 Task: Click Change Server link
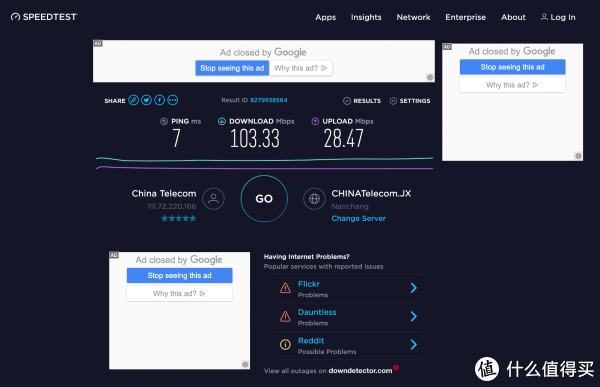click(x=359, y=219)
